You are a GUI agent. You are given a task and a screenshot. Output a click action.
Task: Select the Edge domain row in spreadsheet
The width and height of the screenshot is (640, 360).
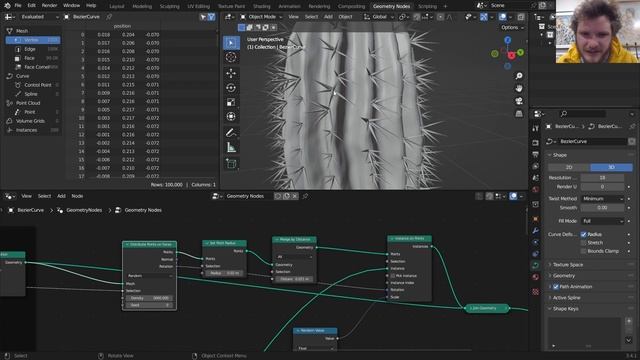(33, 49)
